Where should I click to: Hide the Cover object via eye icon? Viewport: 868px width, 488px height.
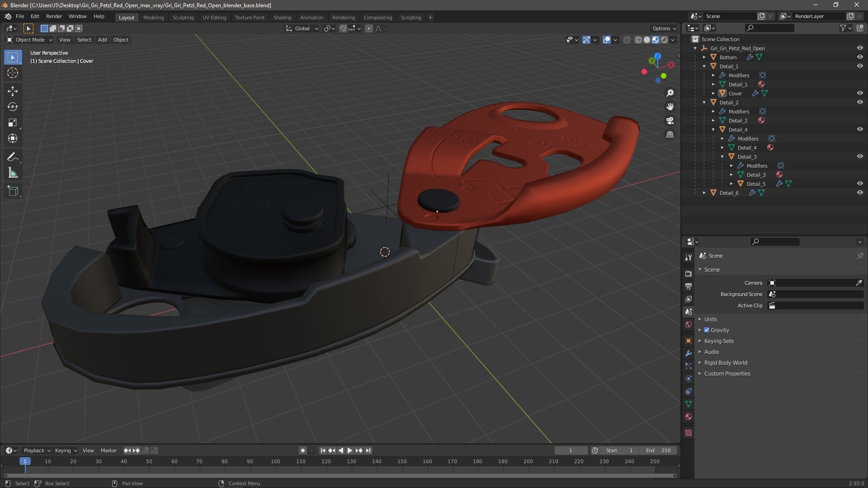coord(860,93)
